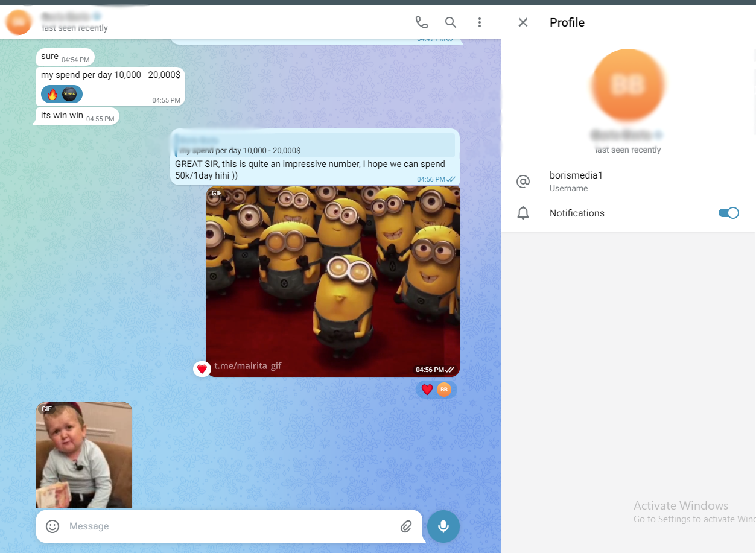Select the 'sure' message
Viewport: 756px width, 553px height.
click(x=65, y=57)
